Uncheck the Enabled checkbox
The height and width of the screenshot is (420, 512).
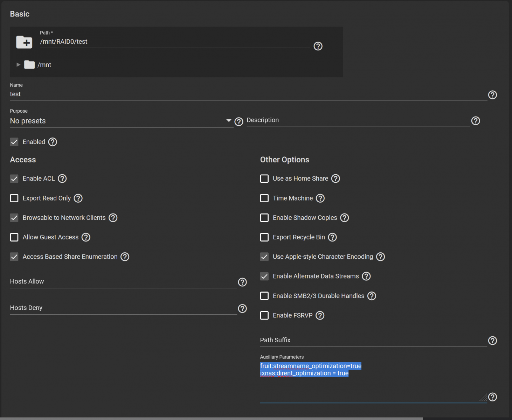pos(14,142)
